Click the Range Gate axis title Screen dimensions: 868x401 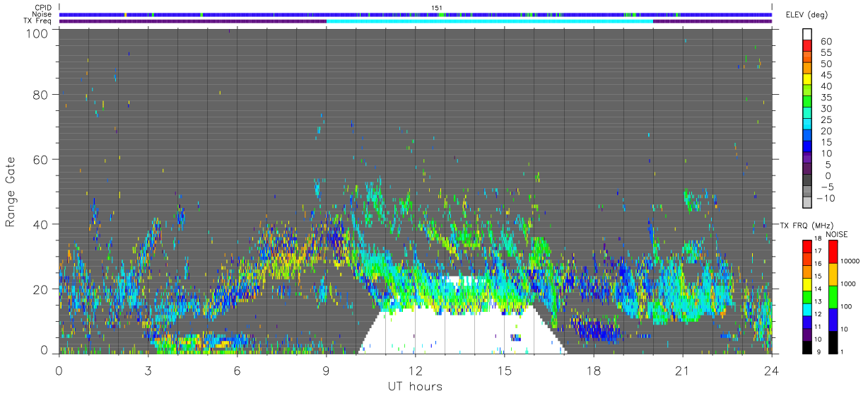coord(11,192)
